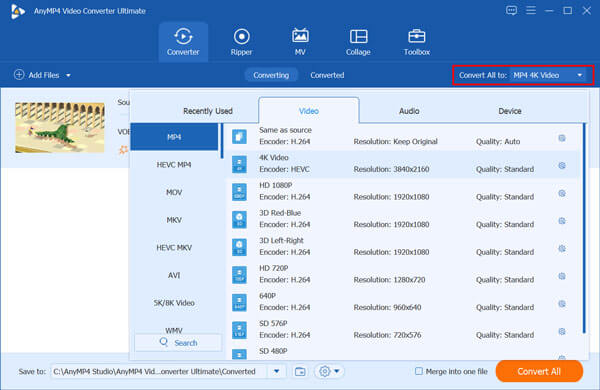Screen dimensions: 600x390
Task: Toggle Merge into one file checkbox
Action: (419, 371)
